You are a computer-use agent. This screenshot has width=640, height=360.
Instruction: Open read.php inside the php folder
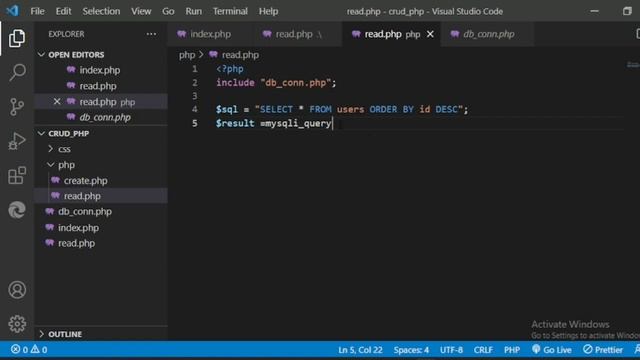tap(101, 196)
